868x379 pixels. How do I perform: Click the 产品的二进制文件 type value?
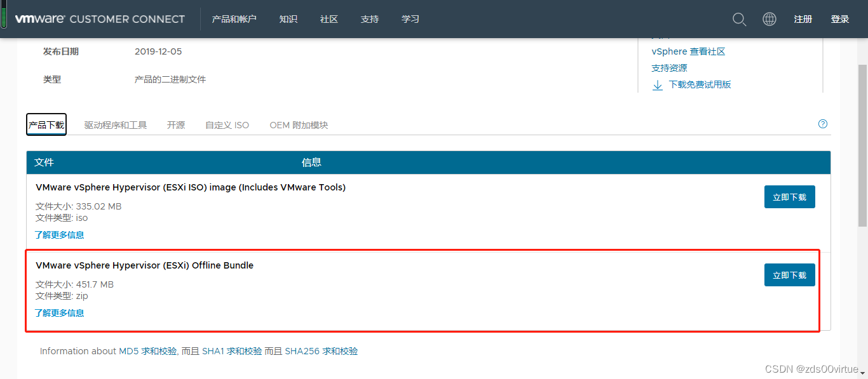point(170,79)
